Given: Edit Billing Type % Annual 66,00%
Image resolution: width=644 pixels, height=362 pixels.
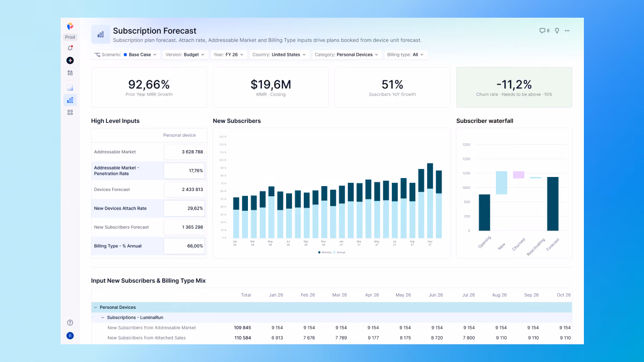Looking at the screenshot, I should [184, 246].
